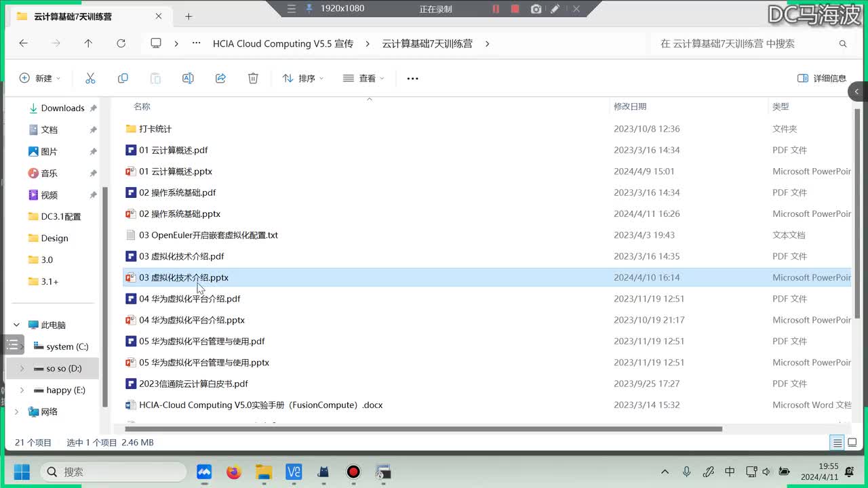
Task: Open breadcrumb ellipsis for hidden path
Action: click(197, 43)
